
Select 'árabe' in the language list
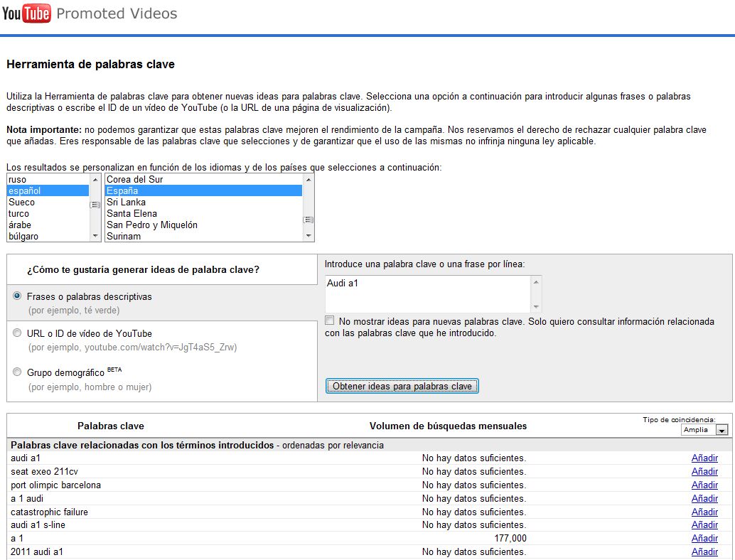tap(48, 225)
